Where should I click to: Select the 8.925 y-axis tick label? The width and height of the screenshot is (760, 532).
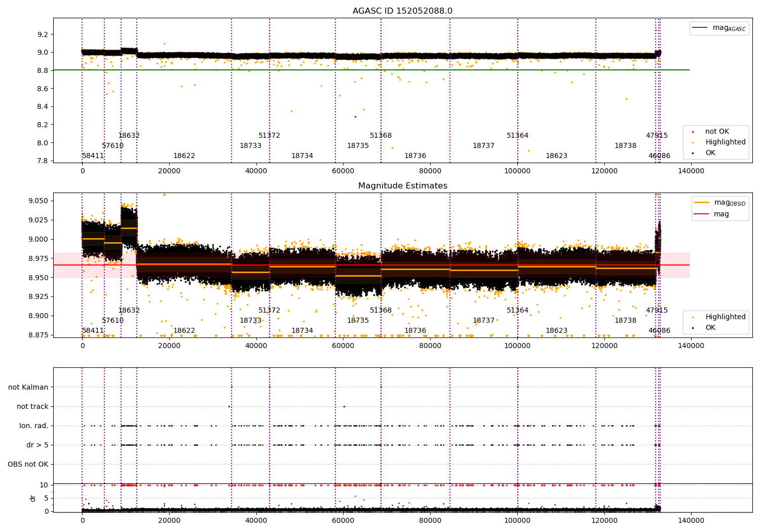(39, 297)
